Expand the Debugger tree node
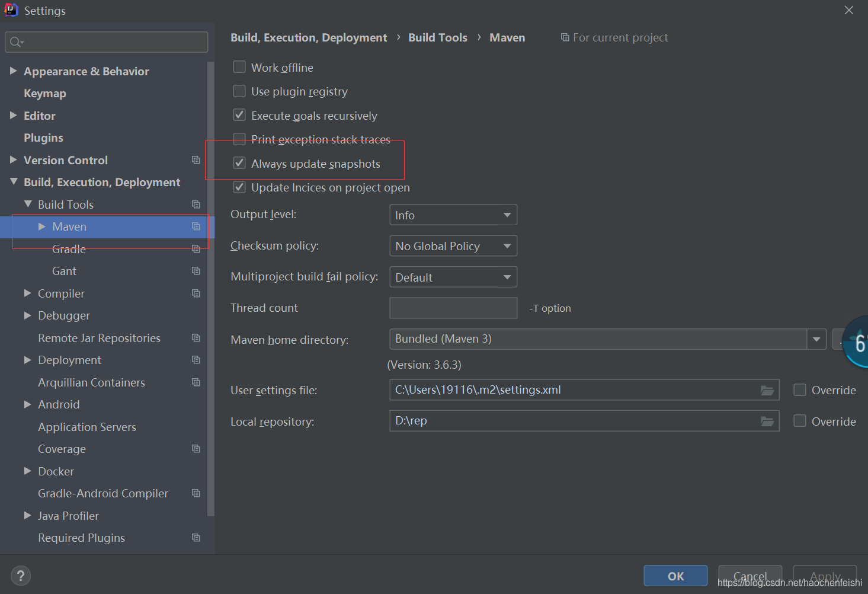This screenshot has height=594, width=868. (x=27, y=315)
